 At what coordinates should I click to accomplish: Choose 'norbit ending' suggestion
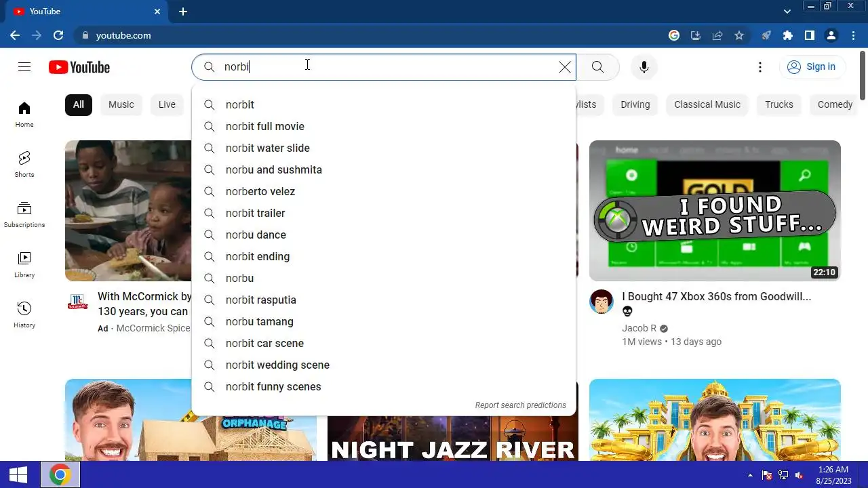[384, 256]
